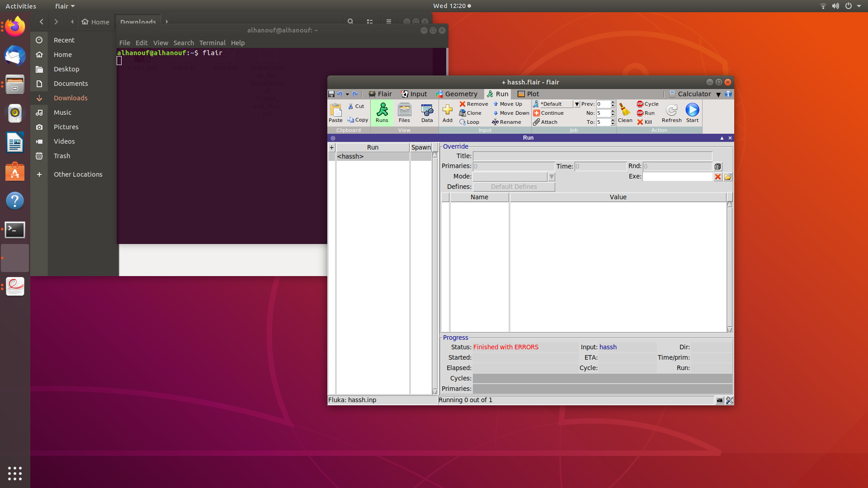
Task: Attach to a running job
Action: coord(545,122)
